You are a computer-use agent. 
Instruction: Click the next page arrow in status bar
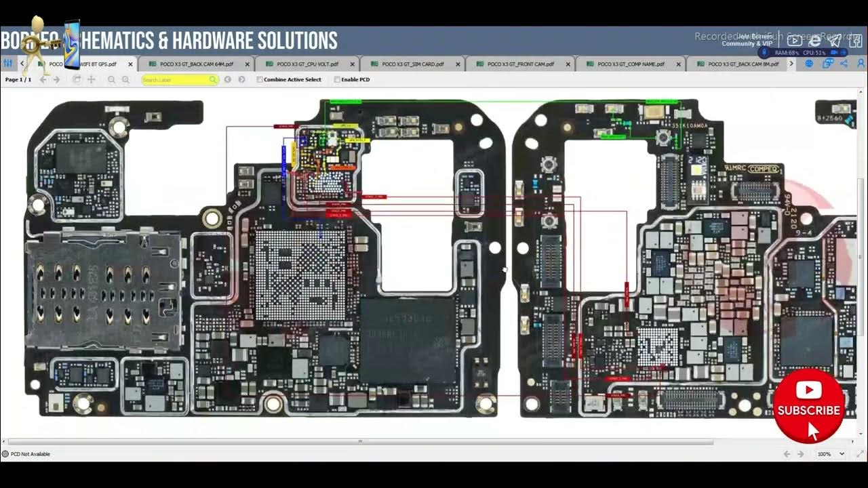801,454
